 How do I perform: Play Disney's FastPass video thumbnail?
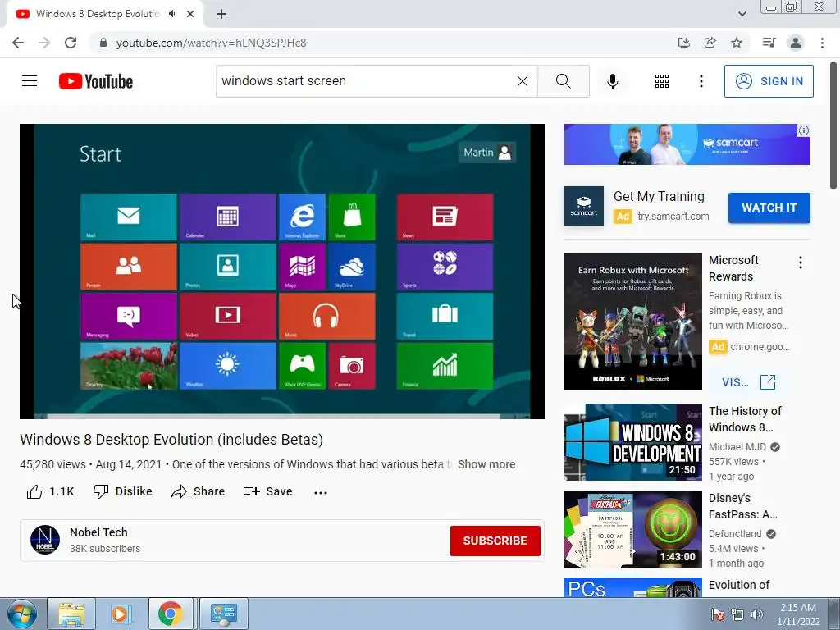pos(632,529)
